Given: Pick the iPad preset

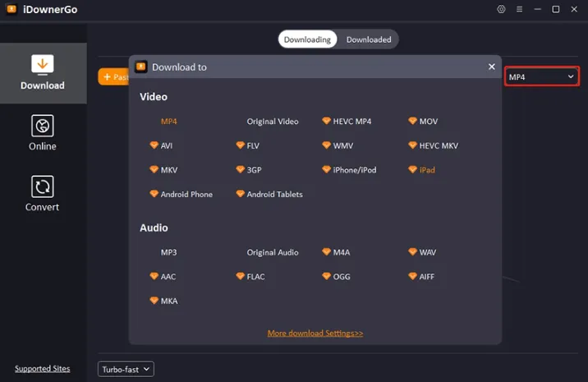Looking at the screenshot, I should point(421,170).
